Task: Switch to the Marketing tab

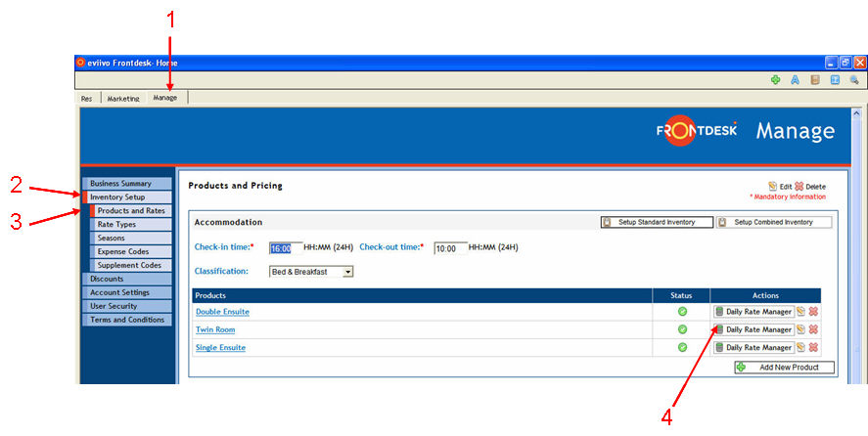Action: 123,98
